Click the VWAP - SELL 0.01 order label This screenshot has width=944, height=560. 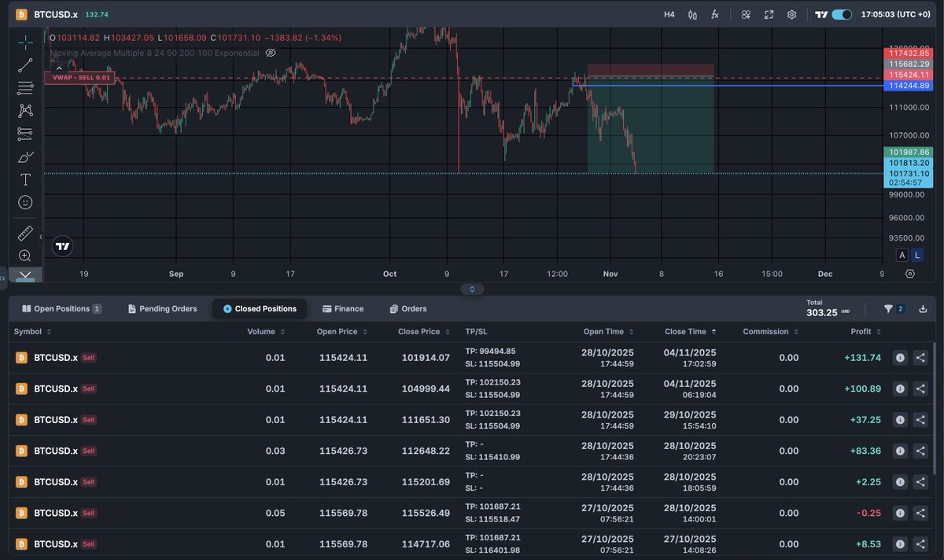(79, 78)
